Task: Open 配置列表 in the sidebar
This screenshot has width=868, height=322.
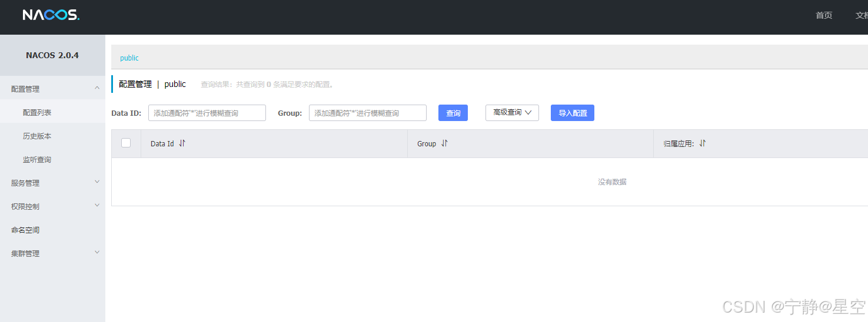Action: point(52,112)
